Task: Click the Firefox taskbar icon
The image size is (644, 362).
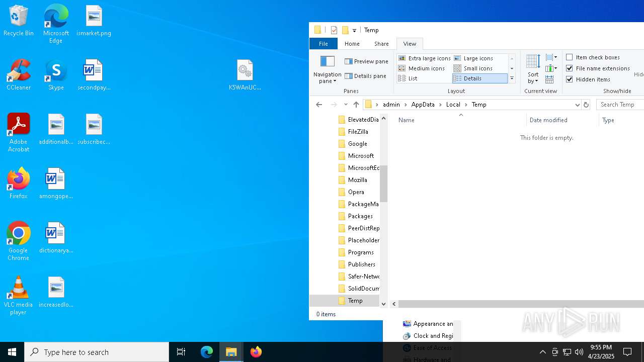Action: [256, 352]
